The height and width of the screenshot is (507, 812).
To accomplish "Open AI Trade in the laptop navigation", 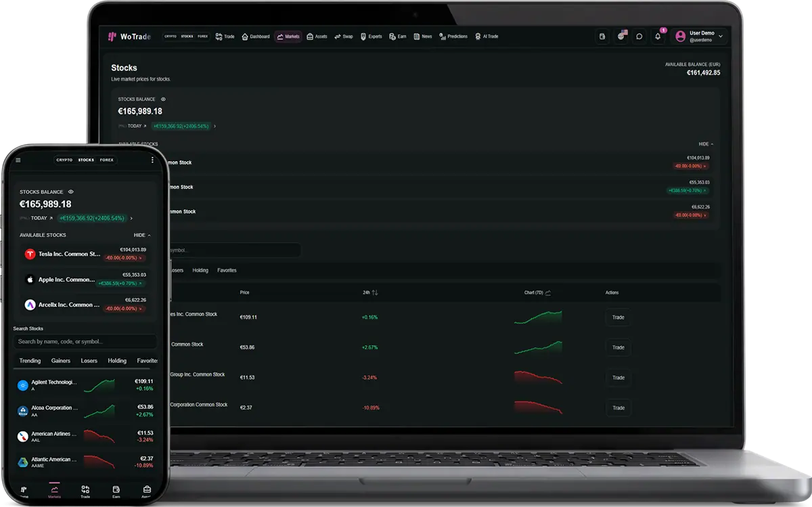I will (x=487, y=37).
